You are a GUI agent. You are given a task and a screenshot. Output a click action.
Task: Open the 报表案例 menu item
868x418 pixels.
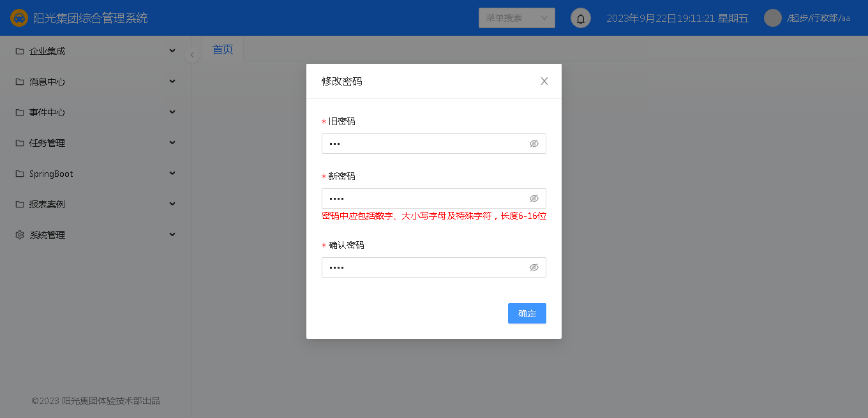point(47,204)
